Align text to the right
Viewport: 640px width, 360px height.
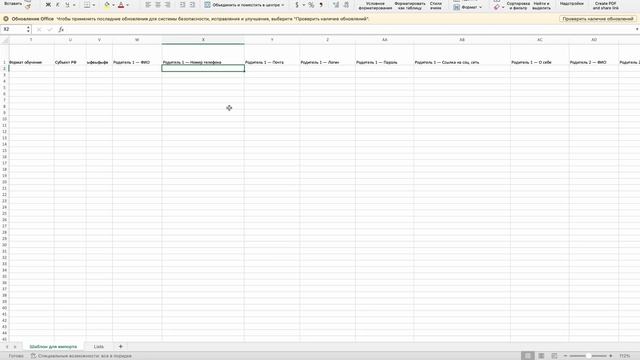click(x=167, y=5)
